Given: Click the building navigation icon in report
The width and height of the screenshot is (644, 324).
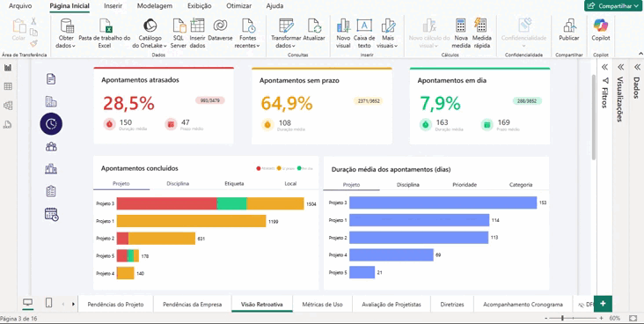Looking at the screenshot, I should click(51, 101).
